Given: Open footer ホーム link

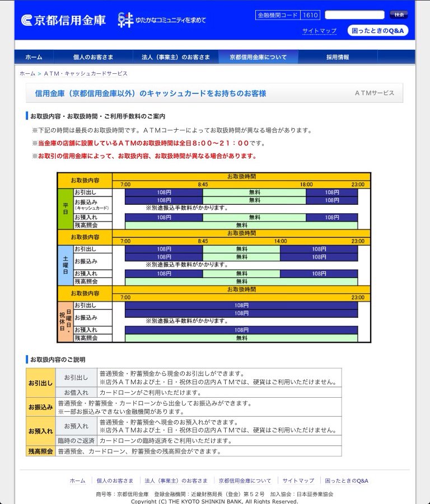Looking at the screenshot, I should [77, 481].
